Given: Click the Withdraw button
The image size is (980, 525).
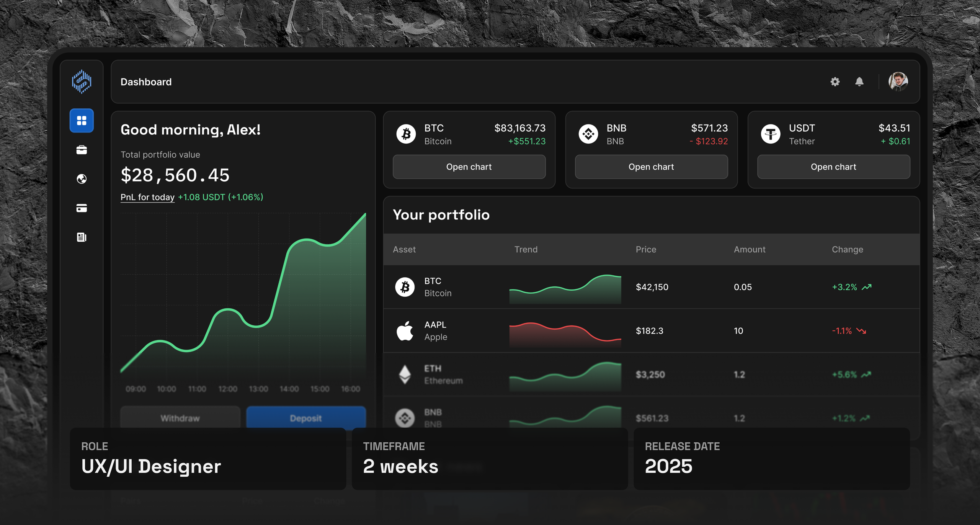Looking at the screenshot, I should tap(180, 418).
